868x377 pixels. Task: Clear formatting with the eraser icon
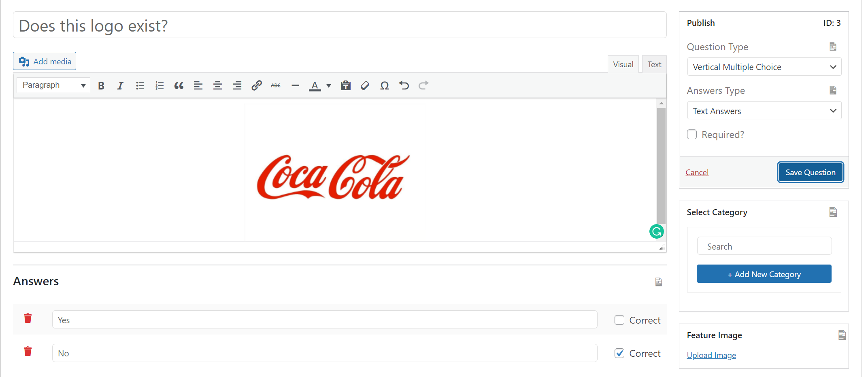click(x=365, y=85)
